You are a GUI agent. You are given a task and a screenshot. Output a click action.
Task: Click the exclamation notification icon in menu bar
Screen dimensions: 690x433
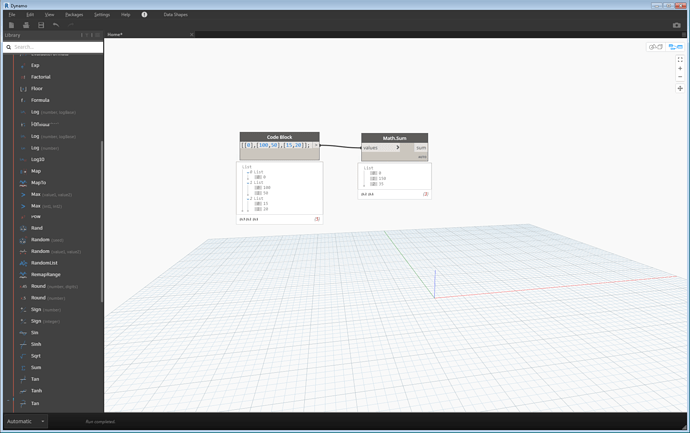click(144, 15)
